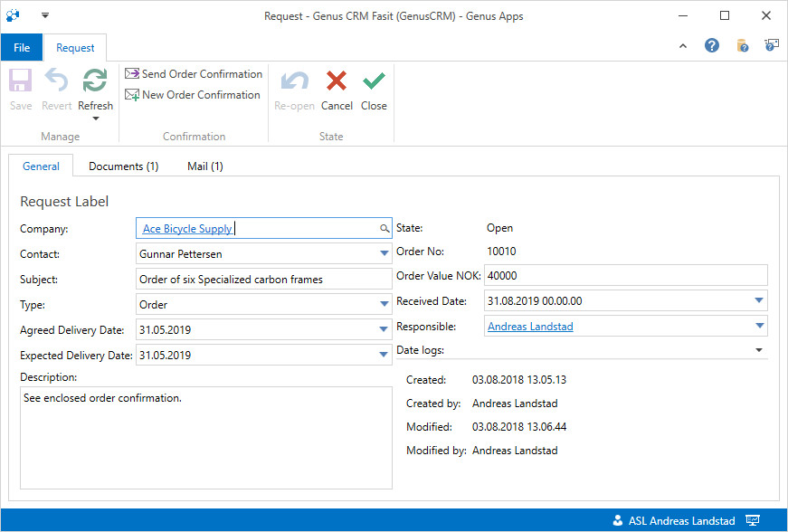Image resolution: width=788 pixels, height=532 pixels.
Task: Click the Modified timestamp 03.08.2018 13.06.44
Action: coord(519,427)
